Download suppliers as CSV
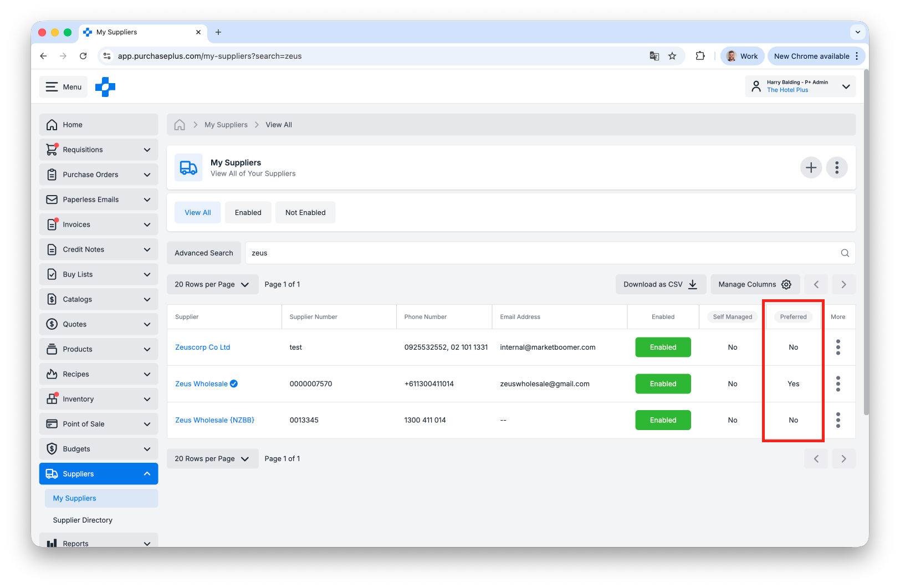Image resolution: width=900 pixels, height=588 pixels. pyautogui.click(x=661, y=284)
